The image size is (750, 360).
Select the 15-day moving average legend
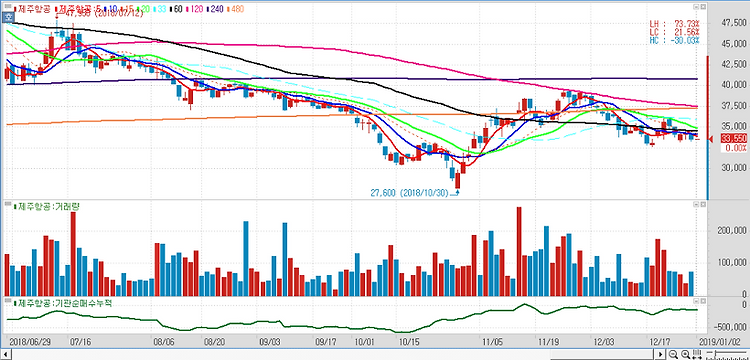coord(128,9)
